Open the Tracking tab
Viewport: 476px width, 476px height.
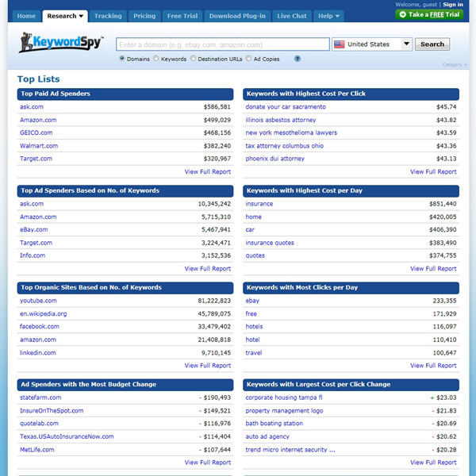[108, 16]
